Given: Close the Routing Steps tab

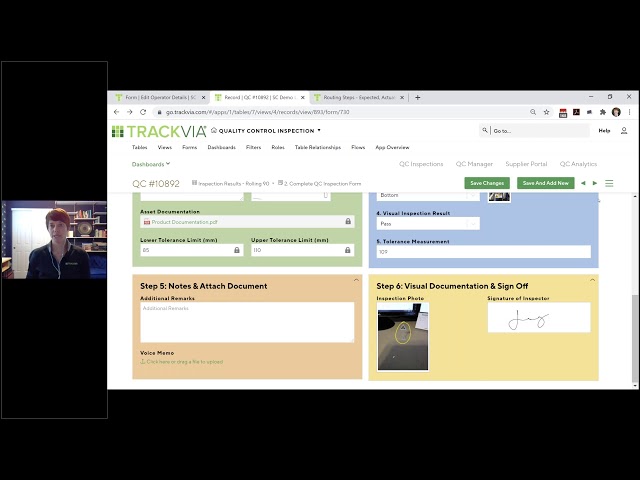Looking at the screenshot, I should coord(402,98).
